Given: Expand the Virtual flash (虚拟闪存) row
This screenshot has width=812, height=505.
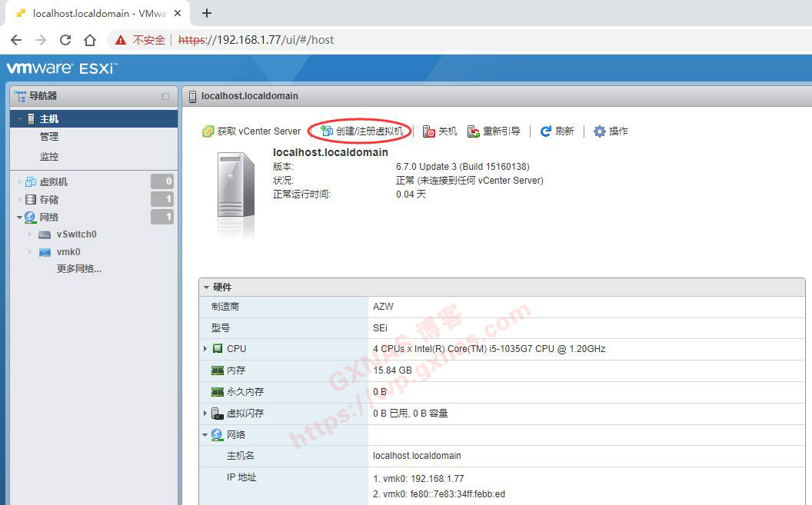Looking at the screenshot, I should click(205, 414).
